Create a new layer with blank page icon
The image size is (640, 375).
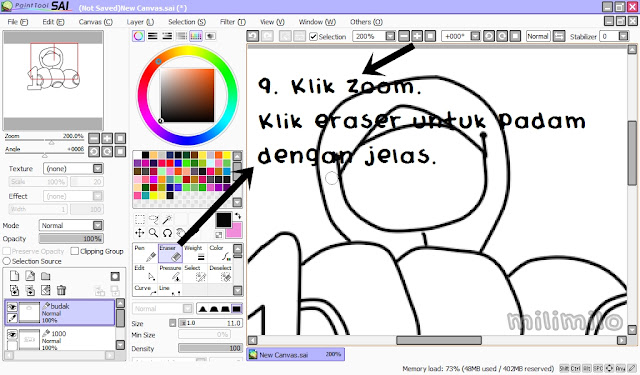click(14, 276)
